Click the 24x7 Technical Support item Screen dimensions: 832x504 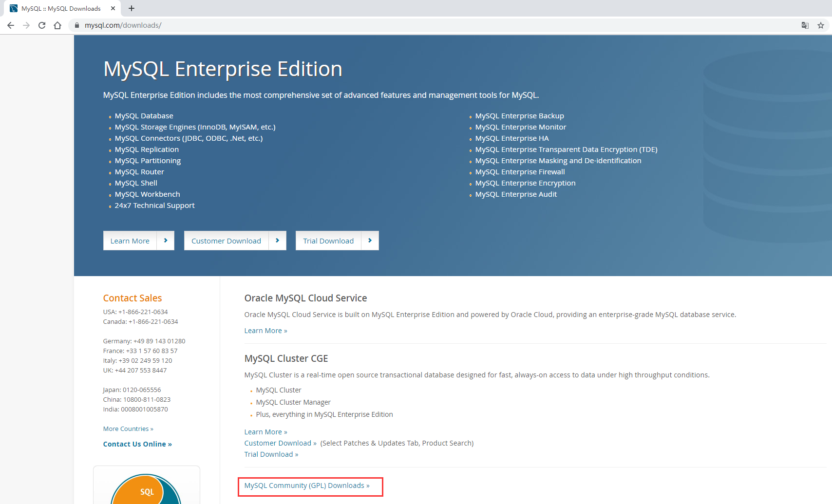155,205
